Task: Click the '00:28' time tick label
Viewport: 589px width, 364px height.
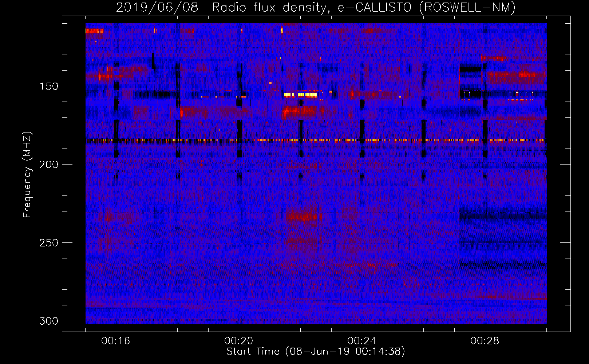Action: click(485, 341)
